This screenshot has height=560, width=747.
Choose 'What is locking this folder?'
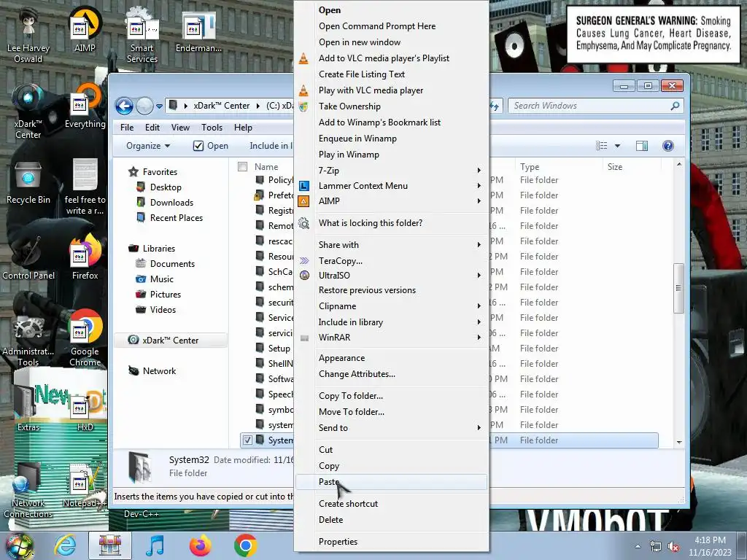coord(391,223)
